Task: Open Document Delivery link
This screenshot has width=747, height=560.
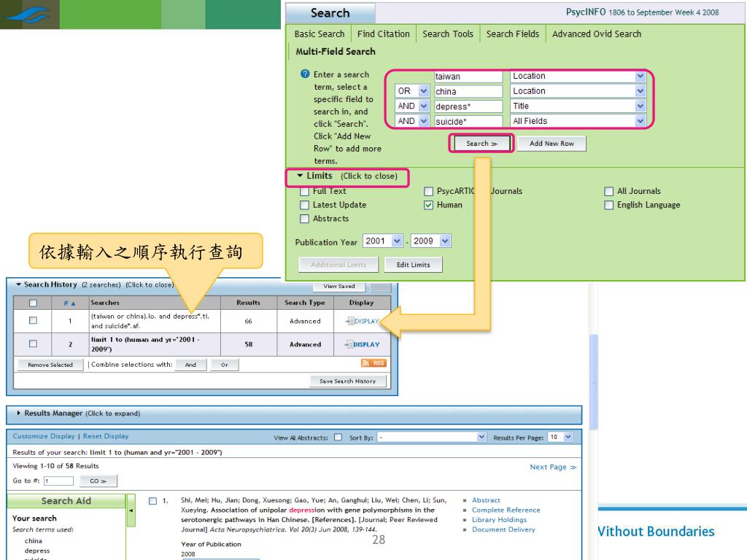Action: (503, 529)
